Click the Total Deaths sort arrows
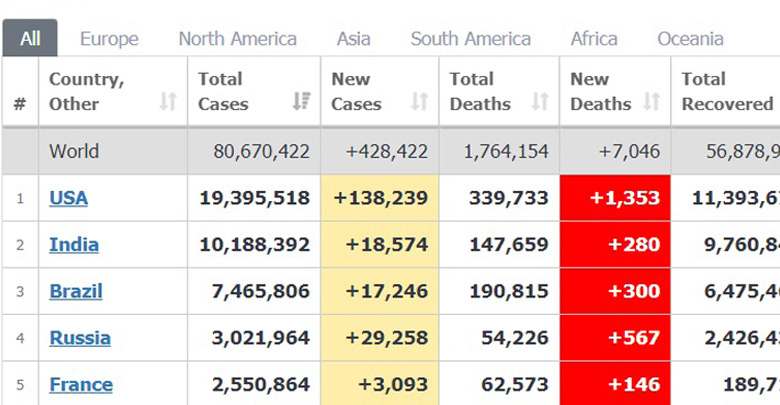 540,102
